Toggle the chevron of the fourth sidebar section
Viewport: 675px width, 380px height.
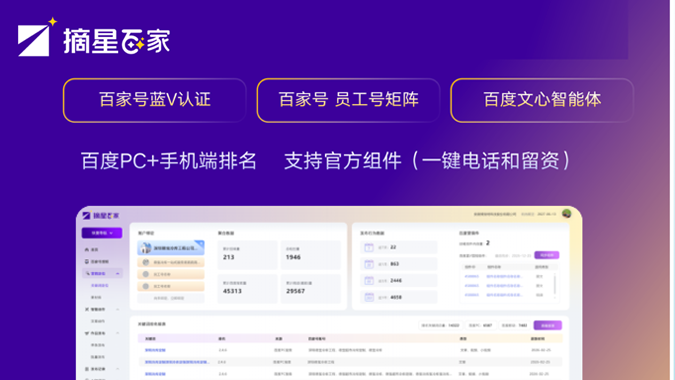pos(118,309)
